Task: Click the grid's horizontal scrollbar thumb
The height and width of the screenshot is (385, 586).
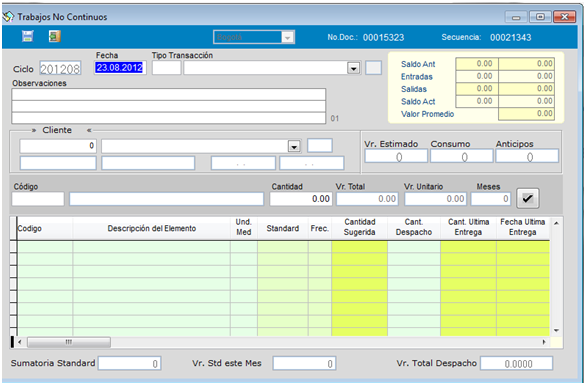Action: coord(68,342)
